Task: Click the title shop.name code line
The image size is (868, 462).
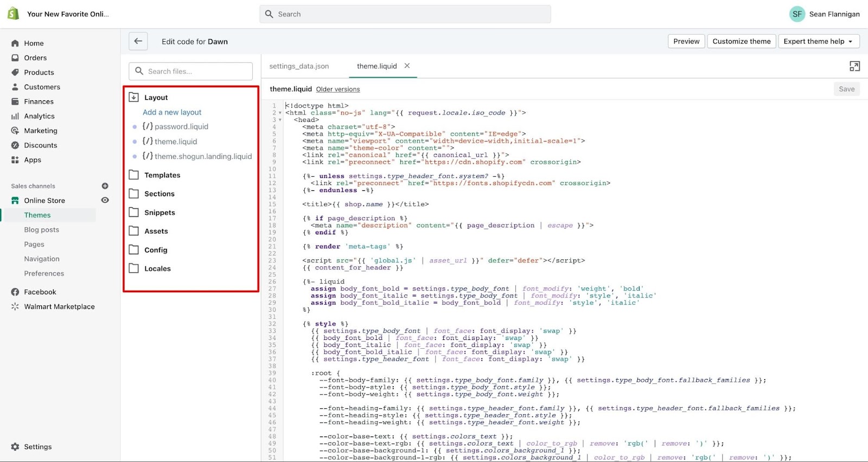Action: point(366,204)
